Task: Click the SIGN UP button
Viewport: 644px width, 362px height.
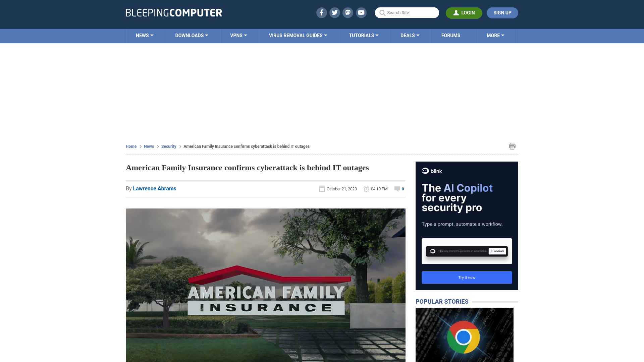Action: click(502, 12)
